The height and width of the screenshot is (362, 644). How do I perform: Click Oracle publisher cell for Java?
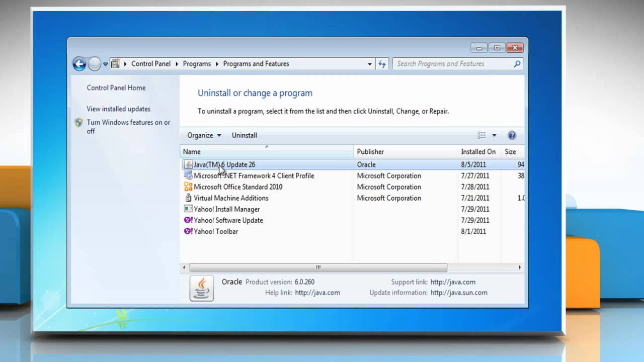click(x=366, y=164)
